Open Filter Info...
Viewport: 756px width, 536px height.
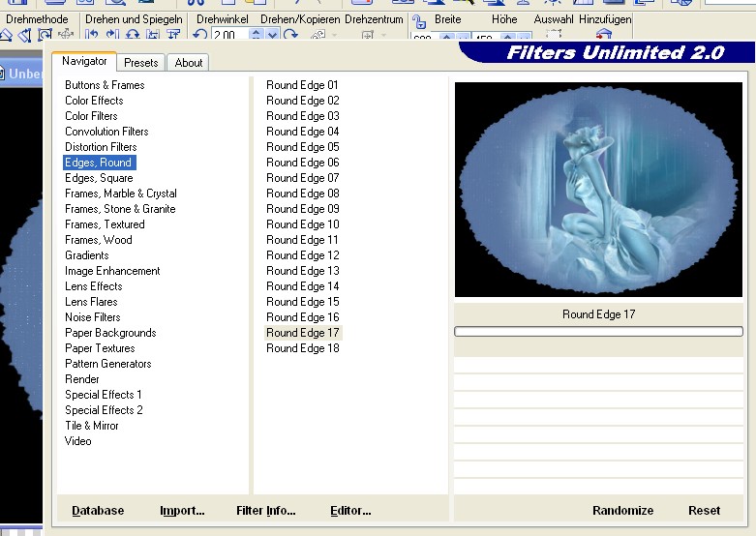[265, 511]
